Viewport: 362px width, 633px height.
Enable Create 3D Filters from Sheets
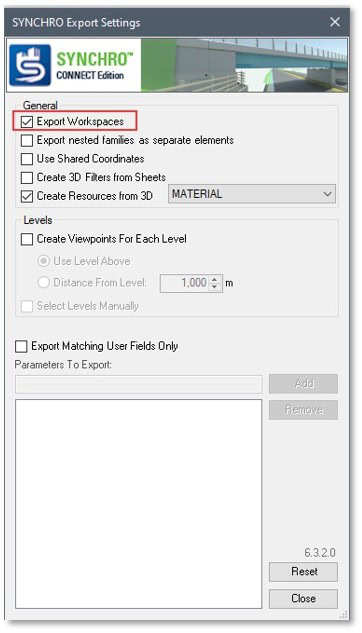[27, 178]
